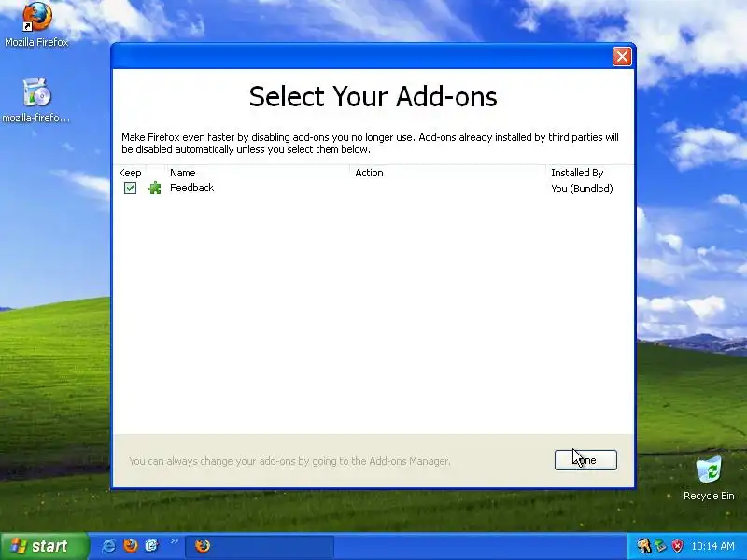Click the Feedback add-on puzzle icon
Screen dimensions: 747x560
(154, 189)
